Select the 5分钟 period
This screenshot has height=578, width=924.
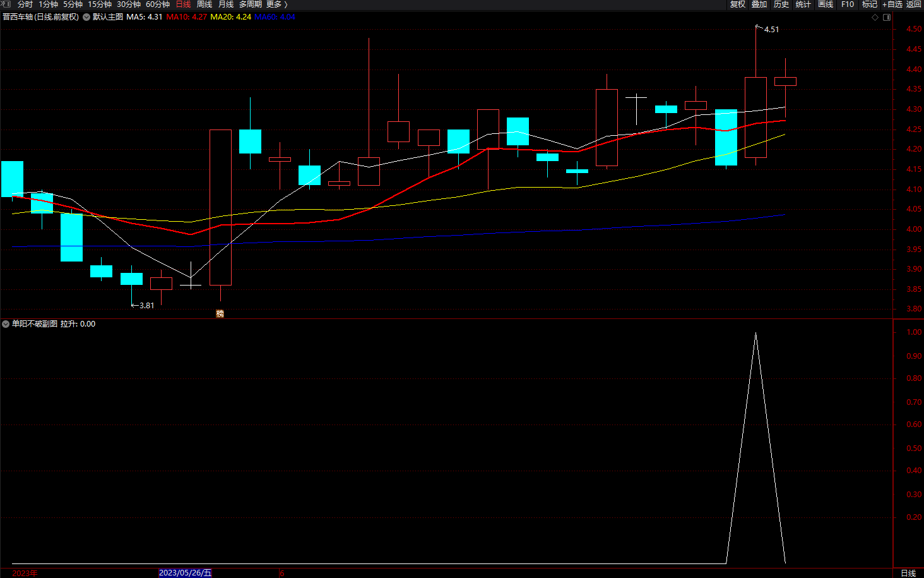tap(73, 4)
